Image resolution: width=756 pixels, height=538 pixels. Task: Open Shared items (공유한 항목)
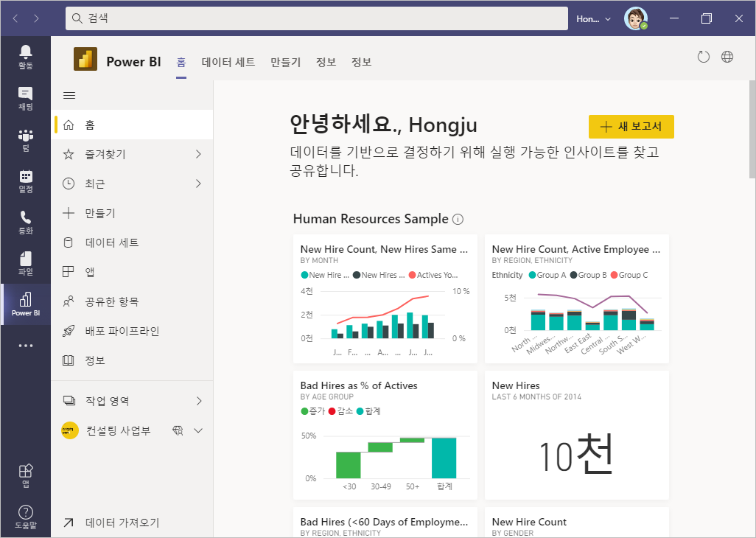[132, 301]
